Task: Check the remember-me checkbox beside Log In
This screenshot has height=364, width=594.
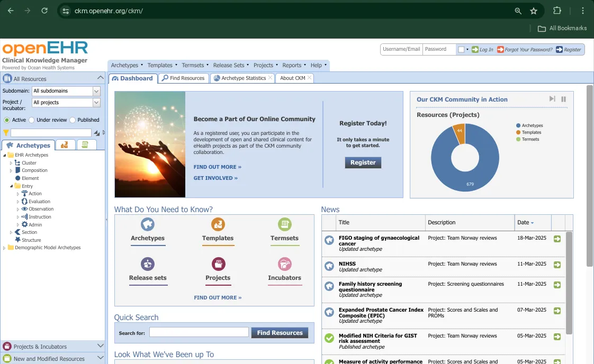Action: click(462, 49)
